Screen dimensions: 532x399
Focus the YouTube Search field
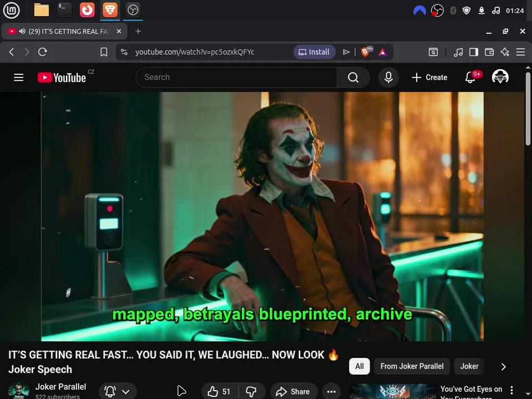pyautogui.click(x=236, y=78)
